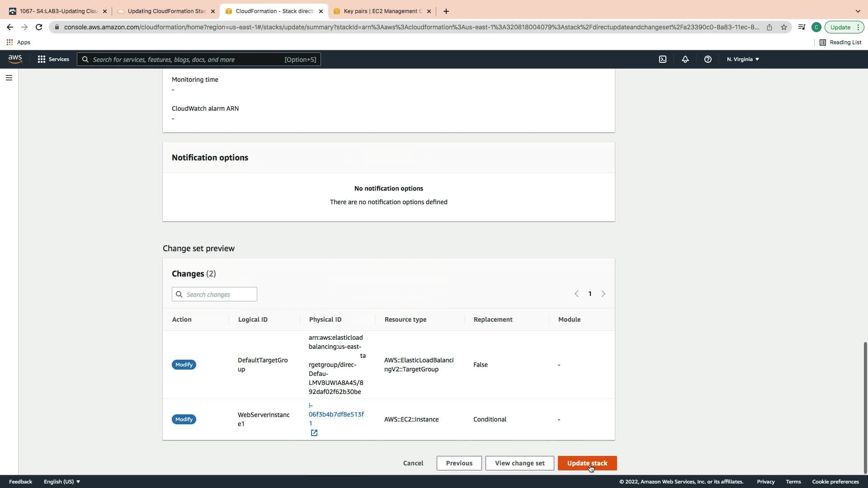Open AWS CloudShell icon
Image resolution: width=868 pixels, height=488 pixels.
tap(663, 59)
